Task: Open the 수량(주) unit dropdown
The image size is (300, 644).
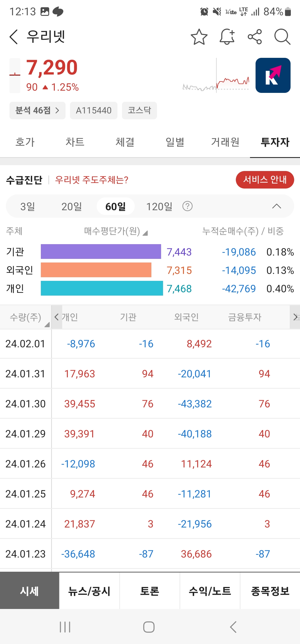Action: 26,317
